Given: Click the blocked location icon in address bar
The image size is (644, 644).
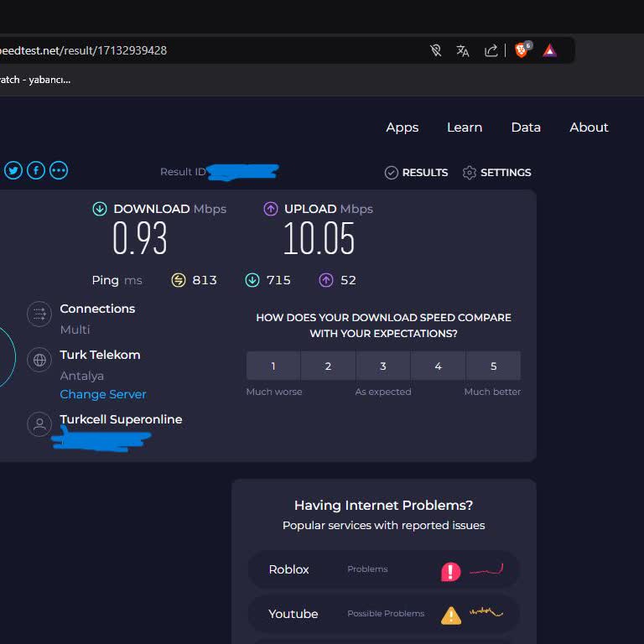Looking at the screenshot, I should pyautogui.click(x=436, y=50).
